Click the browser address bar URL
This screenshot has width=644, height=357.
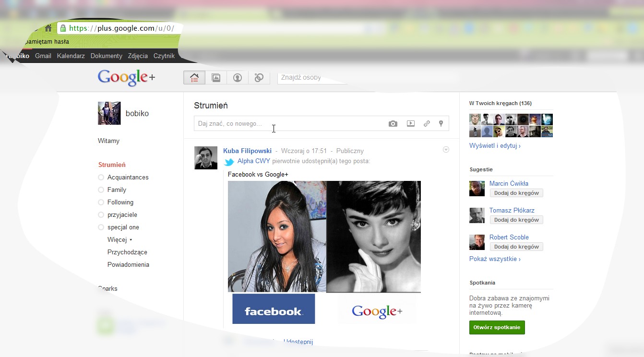[121, 28]
